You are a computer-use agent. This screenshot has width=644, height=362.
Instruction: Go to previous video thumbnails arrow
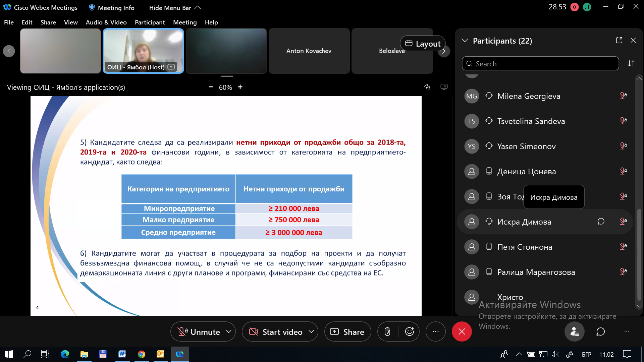click(x=9, y=51)
